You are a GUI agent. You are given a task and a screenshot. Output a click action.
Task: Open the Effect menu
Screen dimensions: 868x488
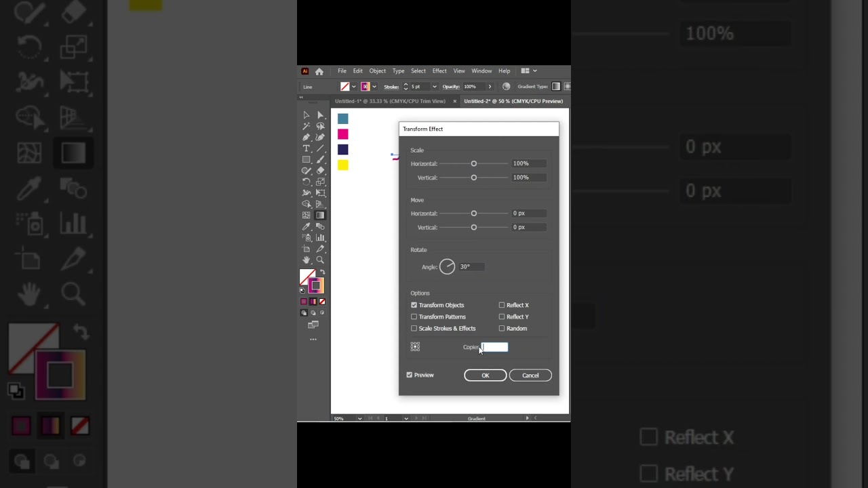(439, 71)
